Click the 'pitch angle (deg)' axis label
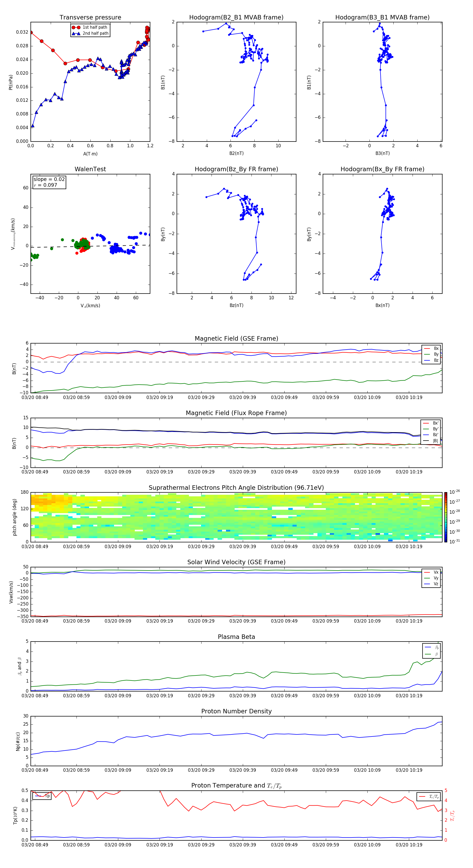The width and height of the screenshot is (473, 868). [x=14, y=517]
